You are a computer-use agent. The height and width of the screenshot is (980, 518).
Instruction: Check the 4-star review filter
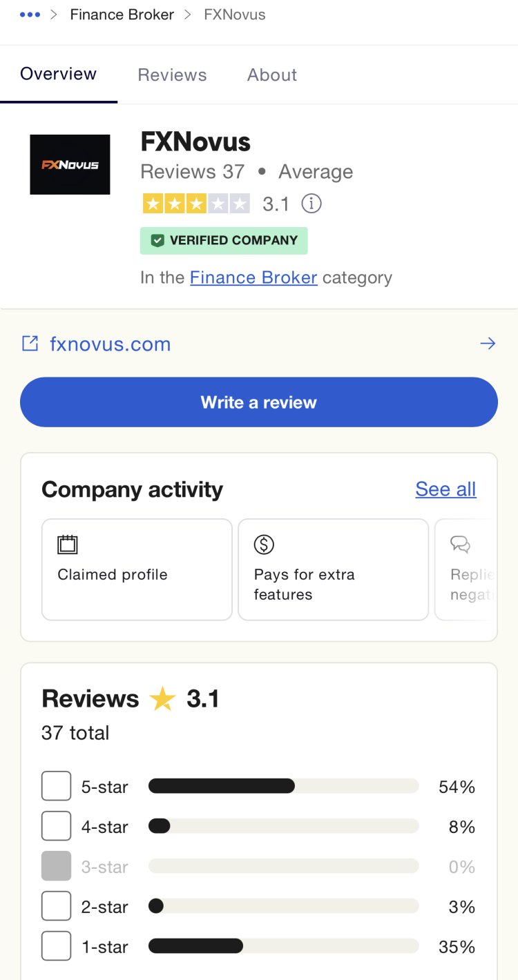click(56, 826)
